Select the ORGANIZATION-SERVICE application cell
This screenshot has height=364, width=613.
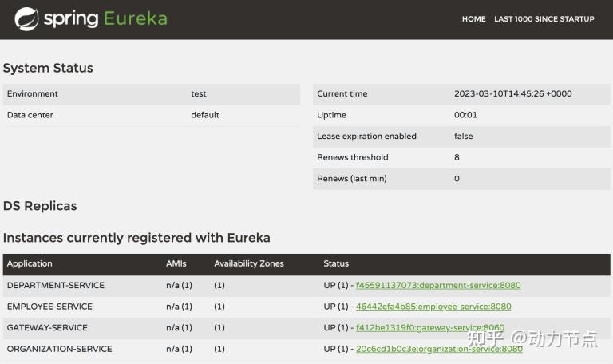(x=59, y=349)
